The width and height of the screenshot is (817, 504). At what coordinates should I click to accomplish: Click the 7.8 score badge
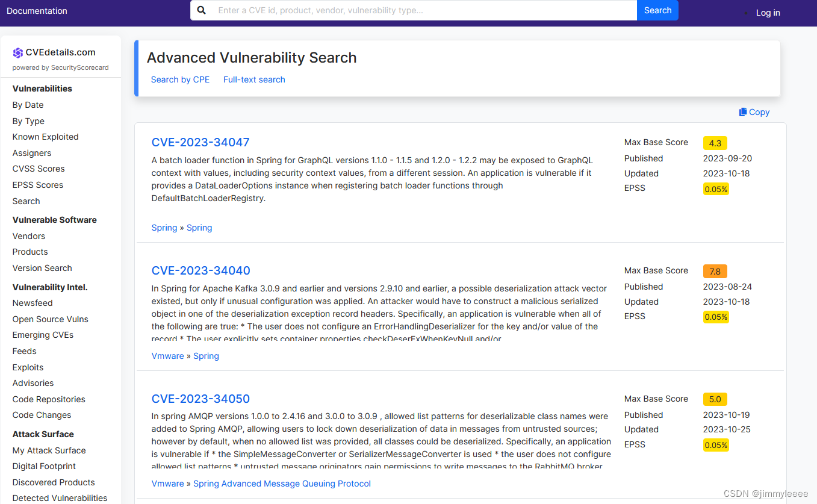coord(715,272)
